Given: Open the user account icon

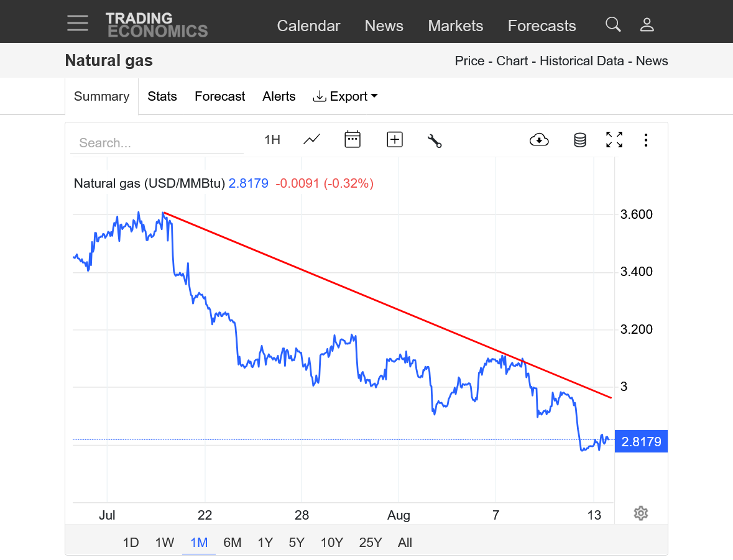Looking at the screenshot, I should coord(647,25).
